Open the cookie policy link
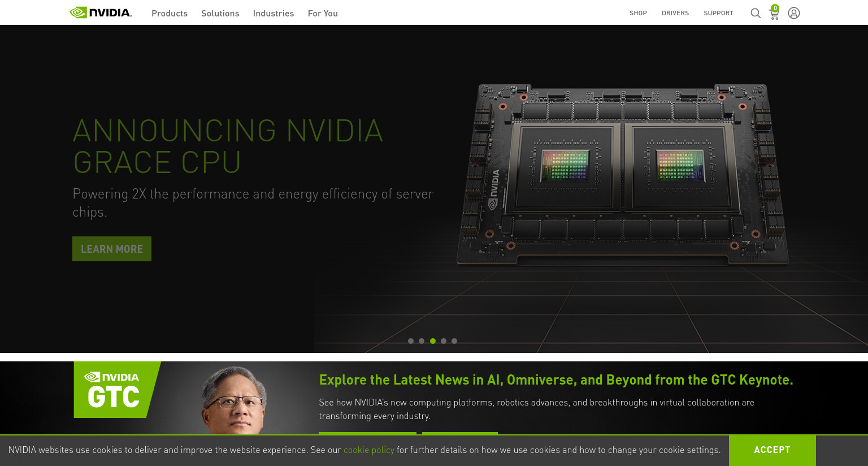868x466 pixels. [369, 450]
